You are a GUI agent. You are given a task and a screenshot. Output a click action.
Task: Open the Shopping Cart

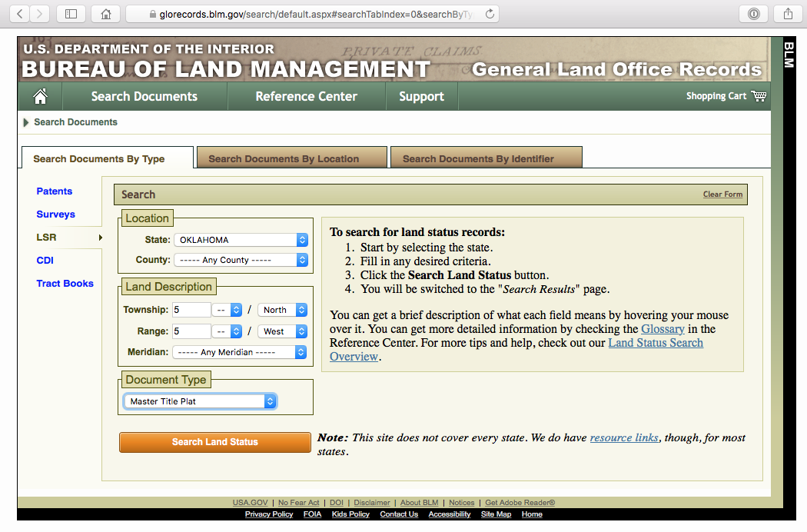[726, 96]
